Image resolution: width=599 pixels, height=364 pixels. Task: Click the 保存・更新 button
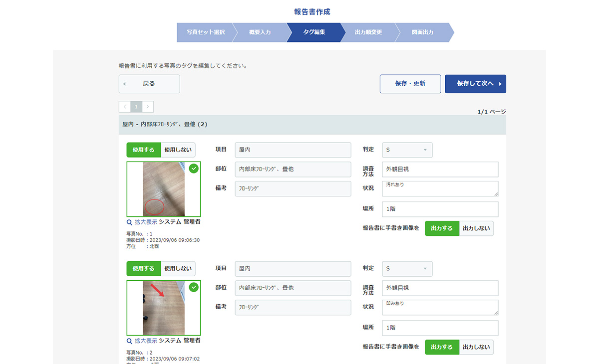click(410, 84)
